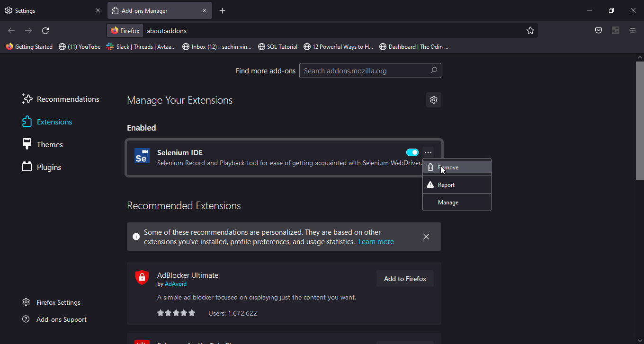Add AdBlocker Ultimate to Firefox
This screenshot has height=344, width=644.
click(405, 279)
